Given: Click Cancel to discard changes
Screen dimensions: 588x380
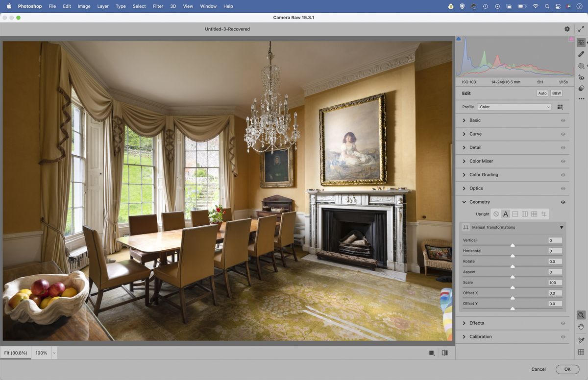Looking at the screenshot, I should click(539, 369).
